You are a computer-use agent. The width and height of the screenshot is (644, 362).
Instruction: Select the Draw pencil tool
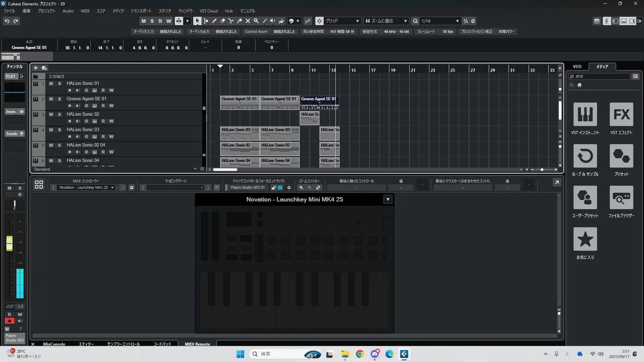214,21
